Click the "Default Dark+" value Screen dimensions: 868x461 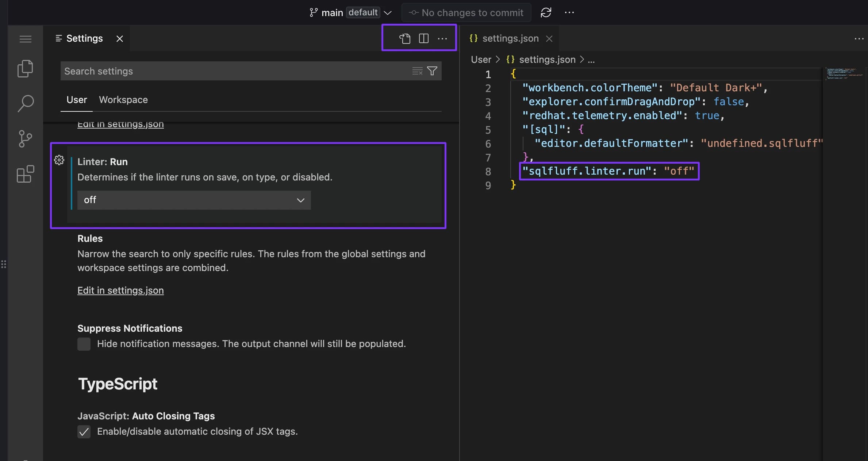pos(716,88)
